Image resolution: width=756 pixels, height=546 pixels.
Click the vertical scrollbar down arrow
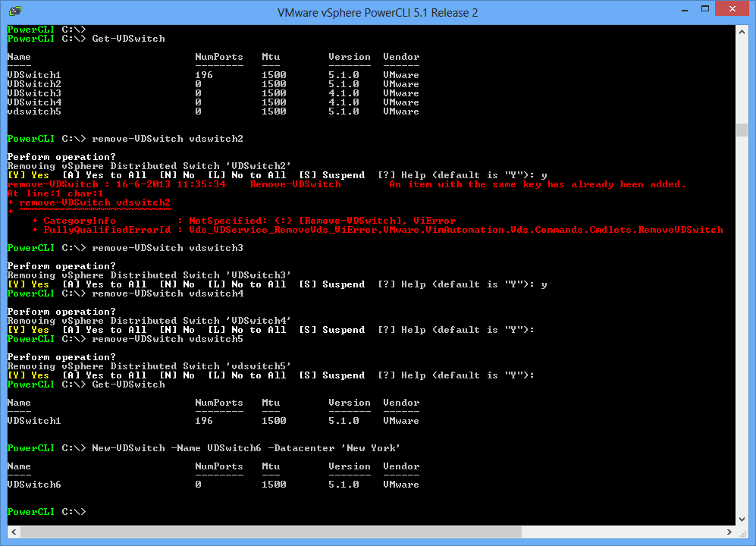[x=742, y=519]
